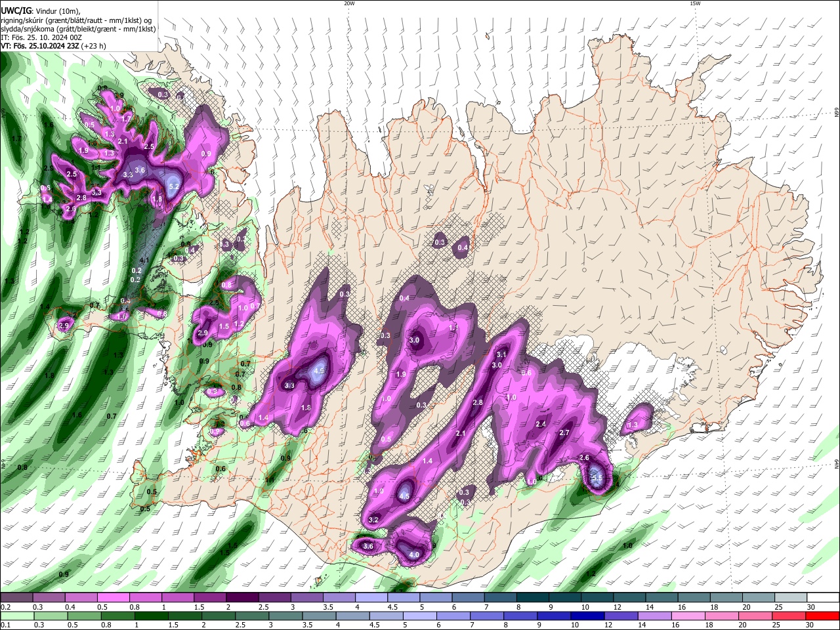840x630 pixels.
Task: Pick the bright pink 0.5–0.8 snow legend swatch
Action: 113,598
